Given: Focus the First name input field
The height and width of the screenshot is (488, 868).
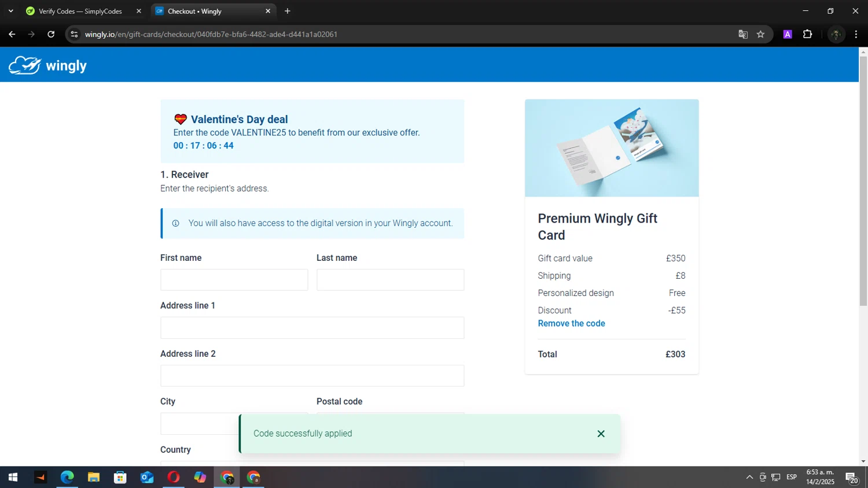Looking at the screenshot, I should [234, 280].
